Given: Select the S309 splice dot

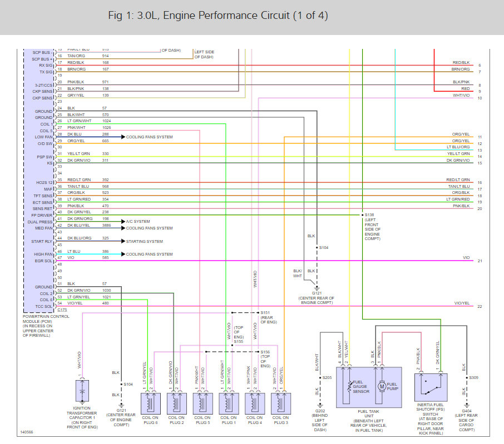Looking at the screenshot, I should pyautogui.click(x=467, y=377).
